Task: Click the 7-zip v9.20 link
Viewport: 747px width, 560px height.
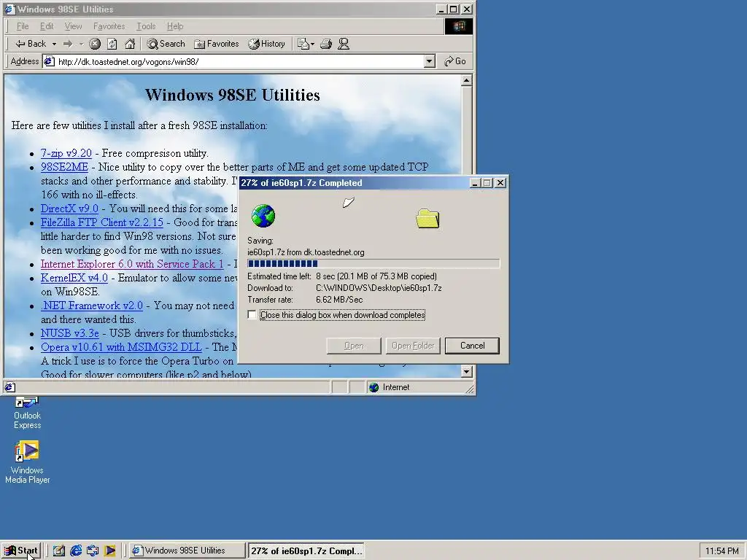Action: [x=66, y=153]
